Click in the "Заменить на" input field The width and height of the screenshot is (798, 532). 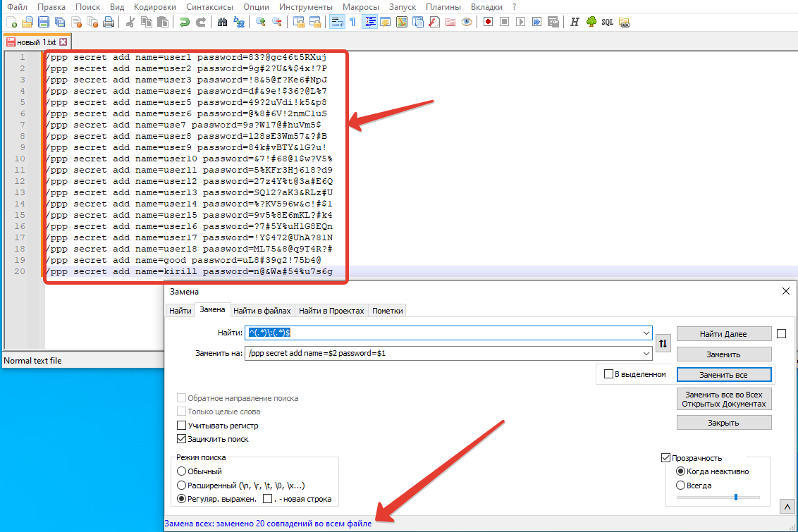[443, 353]
